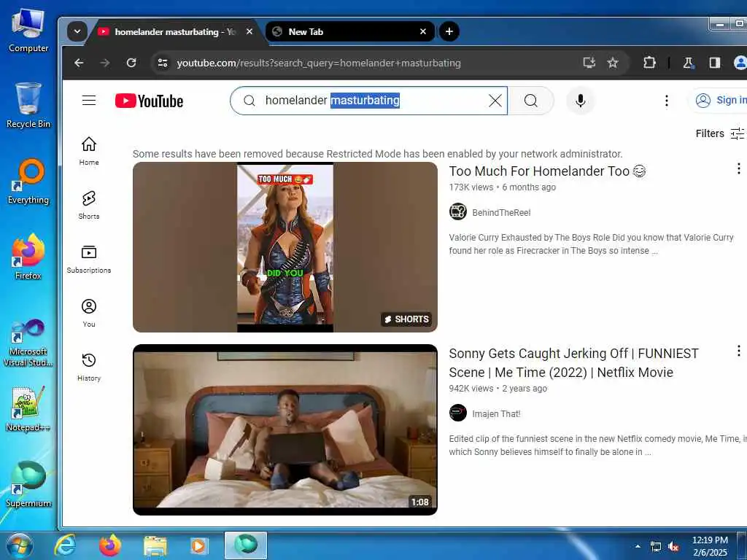The width and height of the screenshot is (747, 560).
Task: Reload the current page
Action: (x=131, y=63)
